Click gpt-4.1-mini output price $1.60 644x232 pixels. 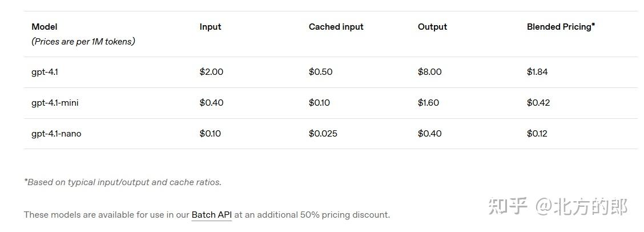tap(428, 103)
